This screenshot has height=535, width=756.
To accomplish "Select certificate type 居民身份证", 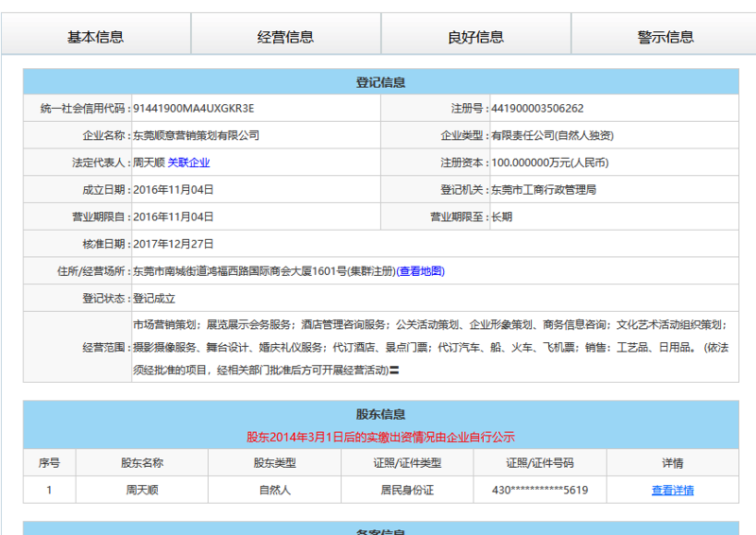I will 407,491.
